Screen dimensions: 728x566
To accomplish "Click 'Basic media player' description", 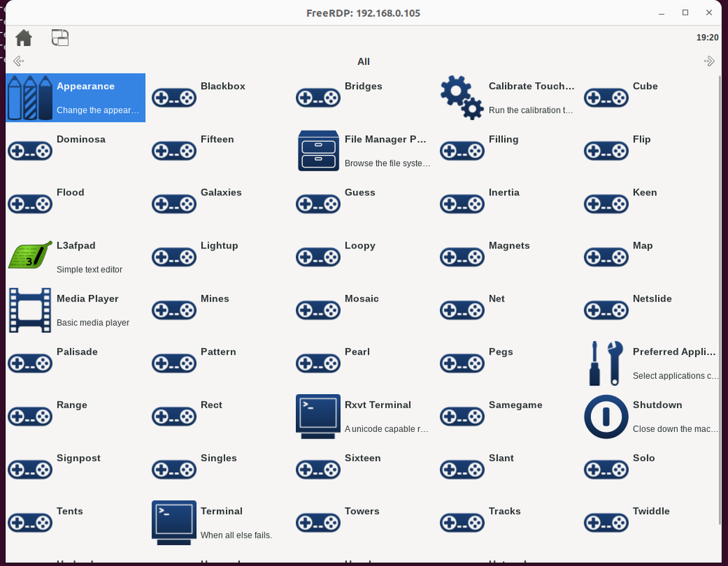I will (x=93, y=323).
